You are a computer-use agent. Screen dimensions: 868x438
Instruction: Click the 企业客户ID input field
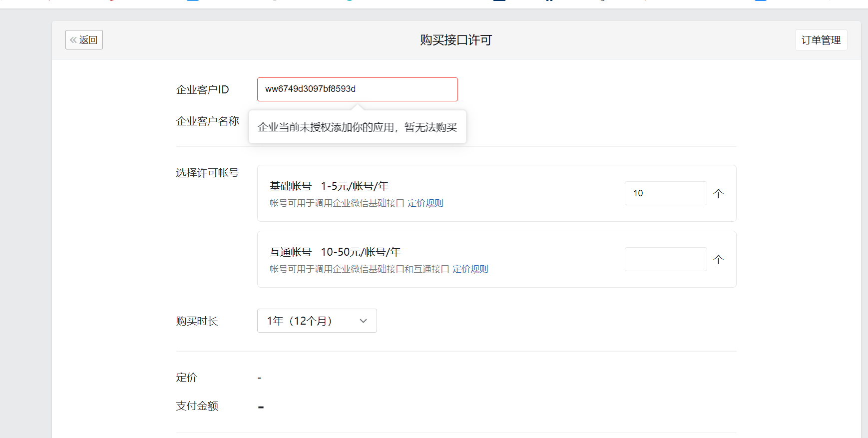[x=357, y=89]
